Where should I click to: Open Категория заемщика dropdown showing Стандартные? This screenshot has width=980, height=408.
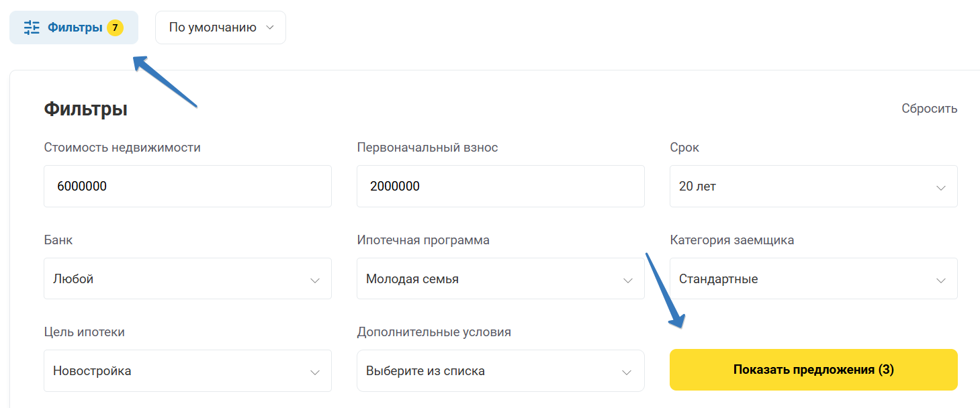[813, 278]
